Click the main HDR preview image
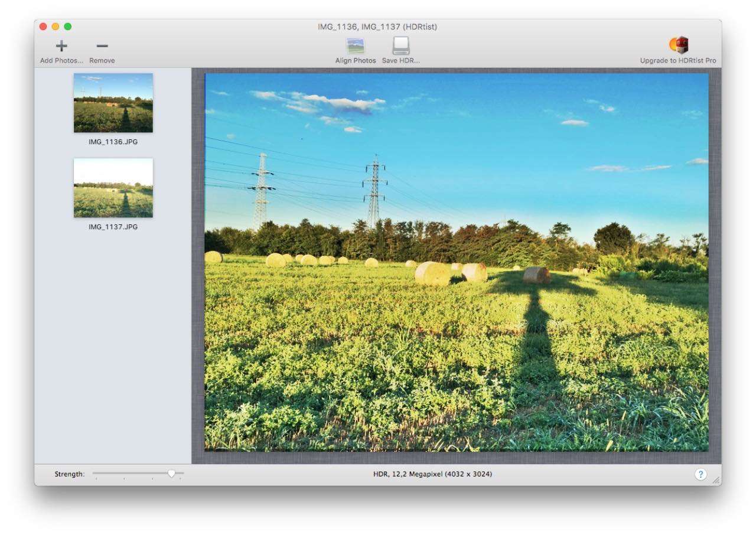This screenshot has height=535, width=756. (456, 262)
